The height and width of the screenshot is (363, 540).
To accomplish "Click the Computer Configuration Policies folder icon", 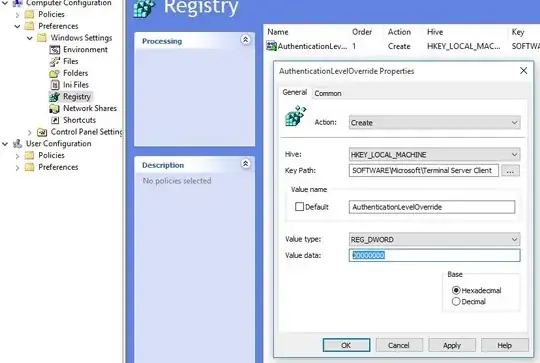I will click(30, 14).
